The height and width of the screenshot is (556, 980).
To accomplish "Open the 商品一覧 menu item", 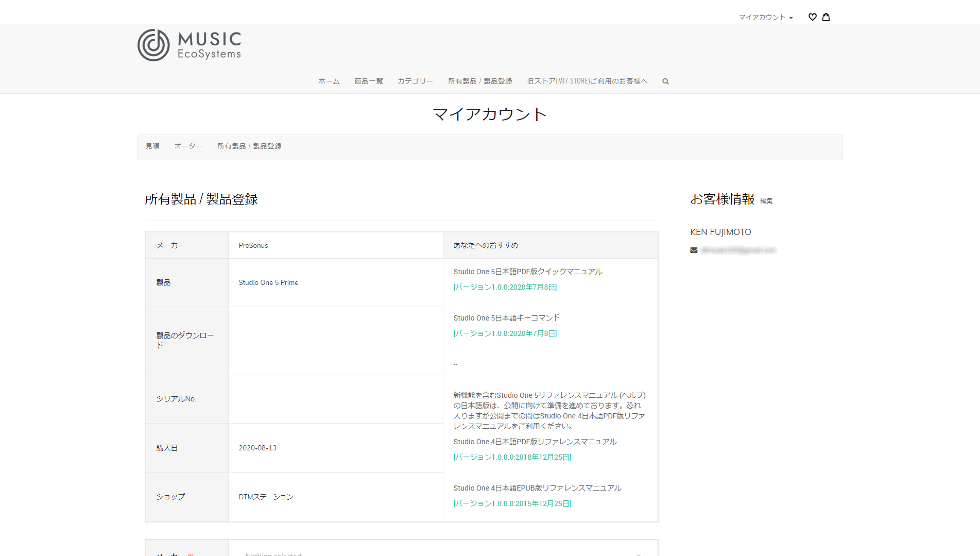I will [x=369, y=81].
